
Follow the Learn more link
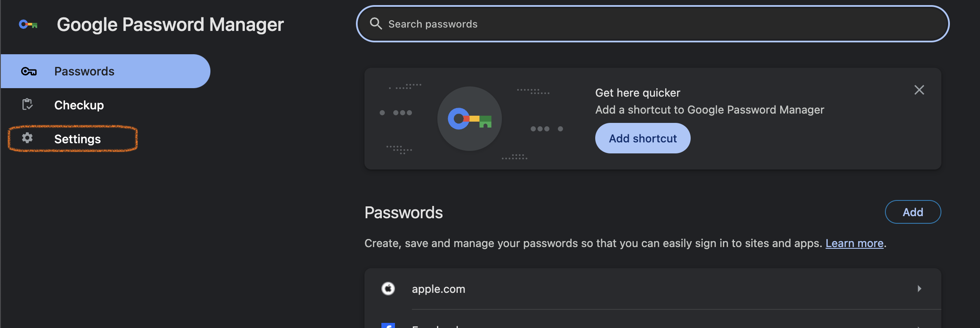(854, 243)
